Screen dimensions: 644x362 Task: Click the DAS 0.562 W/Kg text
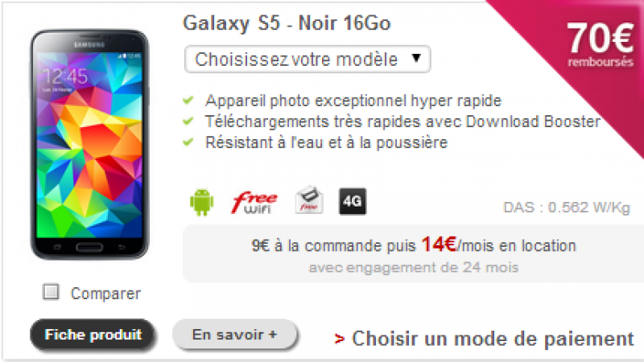coord(567,208)
